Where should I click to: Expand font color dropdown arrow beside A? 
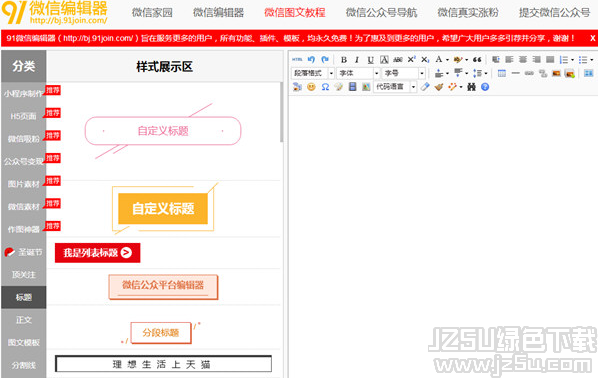click(x=447, y=60)
